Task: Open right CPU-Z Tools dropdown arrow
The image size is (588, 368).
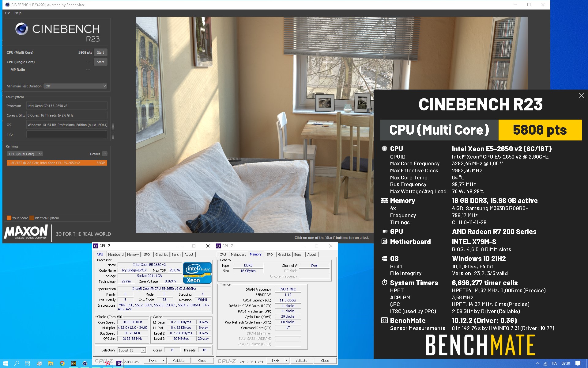Action: pos(287,361)
